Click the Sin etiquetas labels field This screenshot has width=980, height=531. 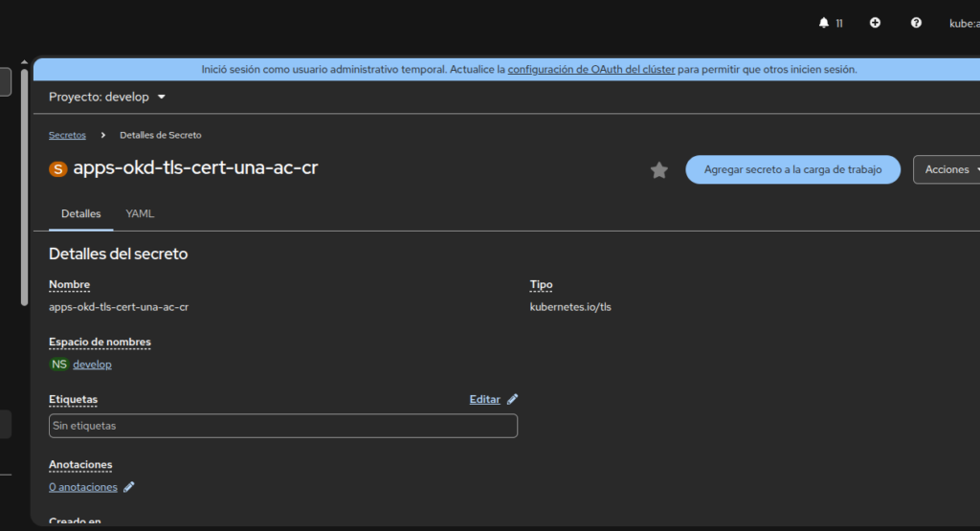282,426
